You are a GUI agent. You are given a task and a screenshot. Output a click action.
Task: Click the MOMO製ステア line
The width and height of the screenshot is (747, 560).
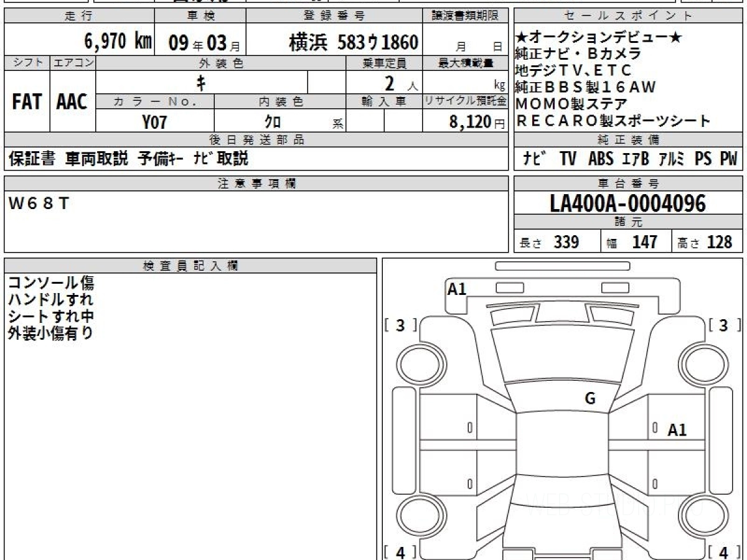[x=571, y=104]
